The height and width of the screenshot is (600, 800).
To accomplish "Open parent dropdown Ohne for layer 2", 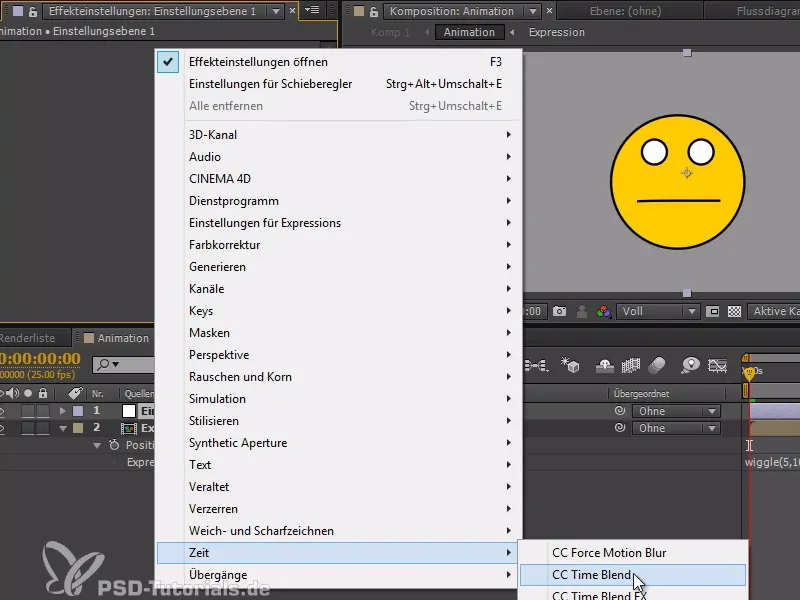I will (x=676, y=428).
